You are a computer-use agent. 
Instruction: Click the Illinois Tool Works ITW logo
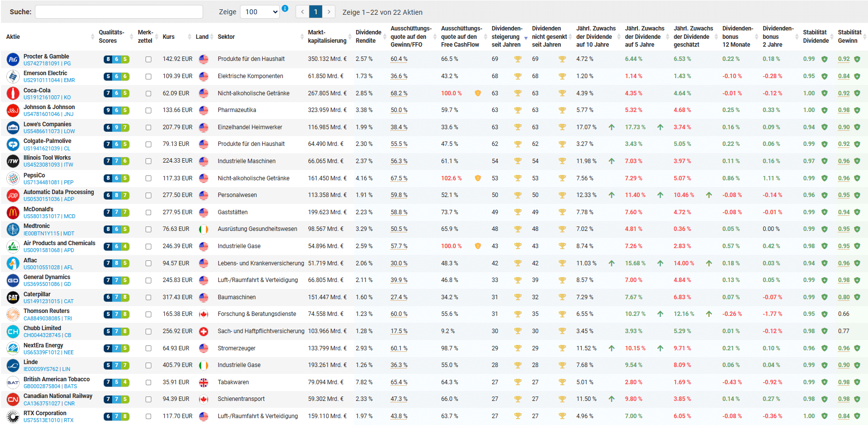coord(13,161)
